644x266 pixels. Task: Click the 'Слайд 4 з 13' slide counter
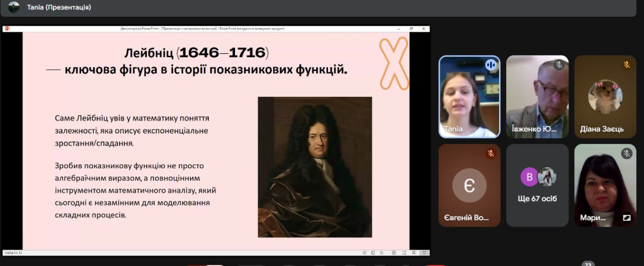(x=13, y=252)
